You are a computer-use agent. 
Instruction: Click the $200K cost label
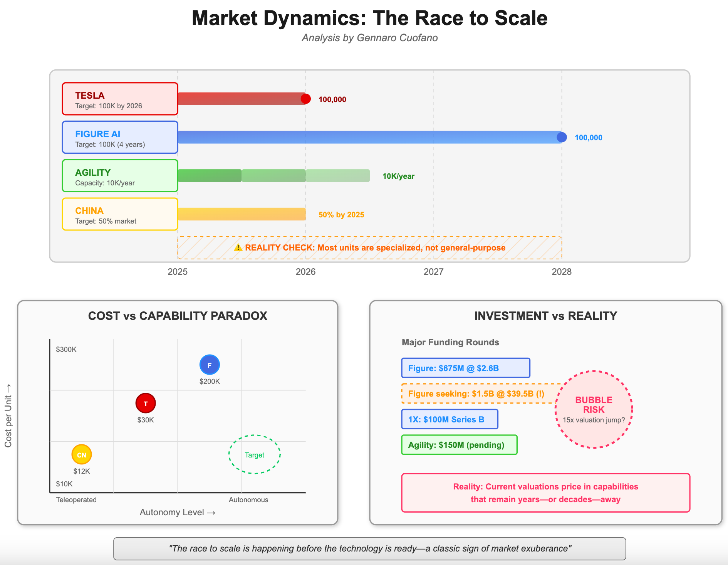tap(210, 382)
